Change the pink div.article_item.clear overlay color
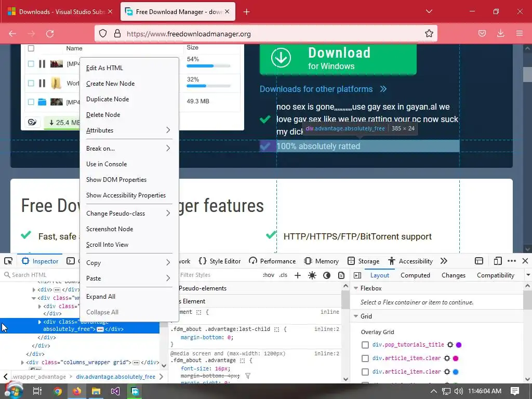The image size is (532, 399). [x=456, y=358]
